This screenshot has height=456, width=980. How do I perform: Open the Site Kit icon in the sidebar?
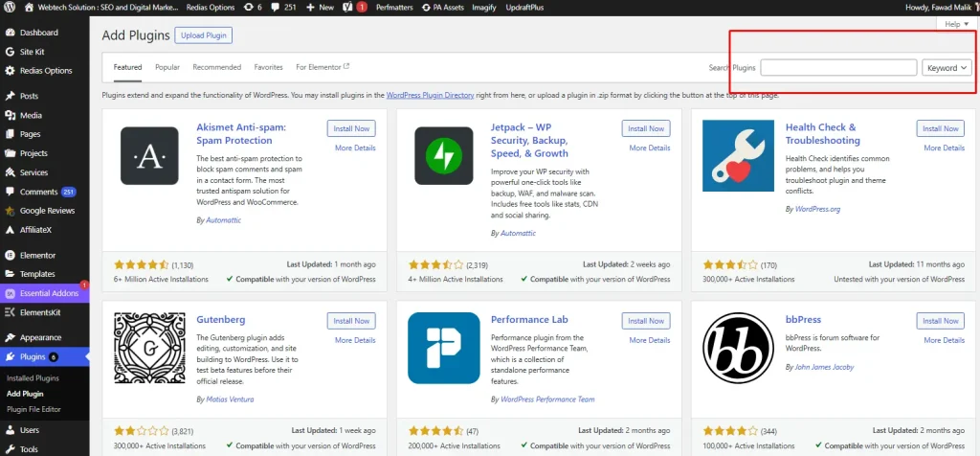click(x=10, y=52)
